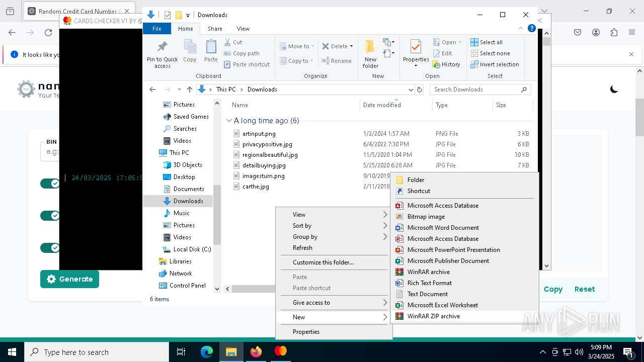Click Reset link on webpage

585,289
